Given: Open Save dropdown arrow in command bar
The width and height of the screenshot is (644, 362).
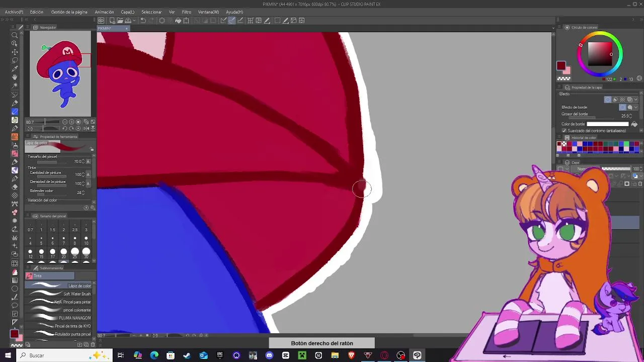Looking at the screenshot, I should [x=134, y=21].
